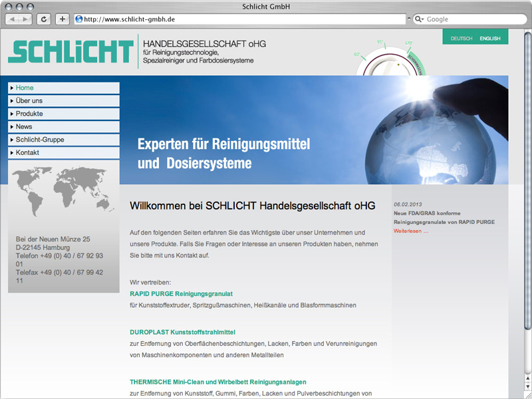Click the D-22145 Hamburg address line
This screenshot has height=399, width=532.
coord(43,247)
